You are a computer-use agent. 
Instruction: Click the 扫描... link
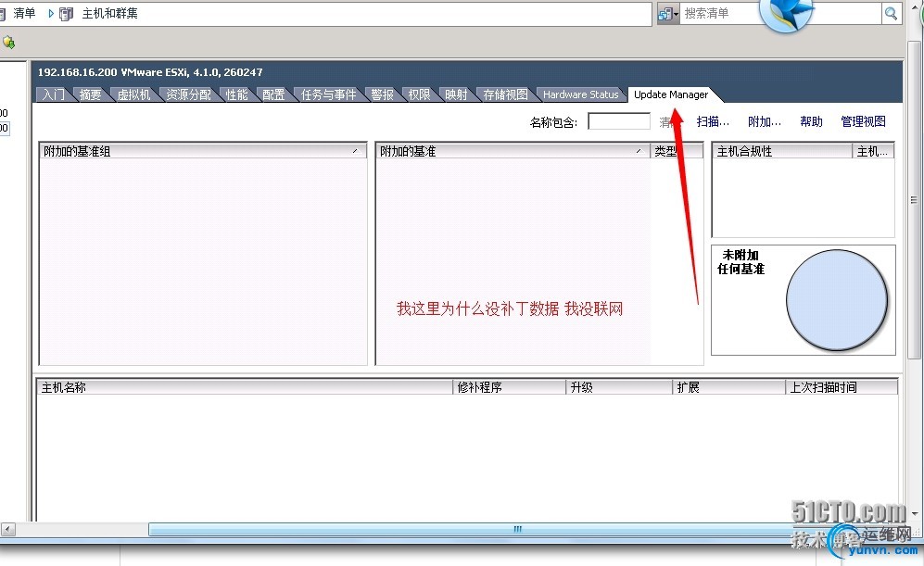coord(713,121)
